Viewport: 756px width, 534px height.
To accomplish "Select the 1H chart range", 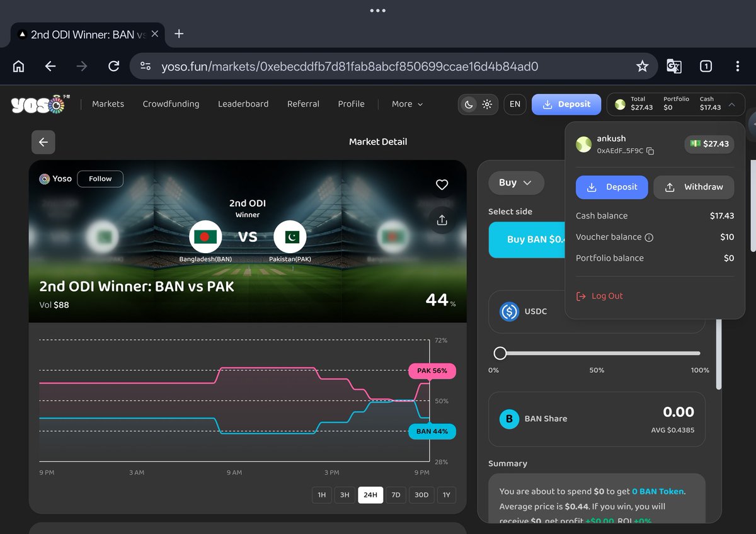I will [x=321, y=495].
